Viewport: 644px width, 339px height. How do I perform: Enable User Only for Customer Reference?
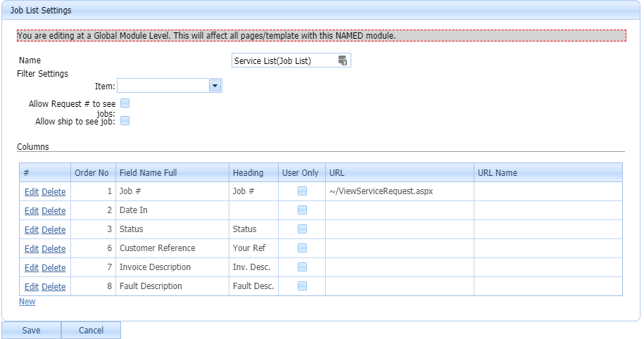(302, 248)
